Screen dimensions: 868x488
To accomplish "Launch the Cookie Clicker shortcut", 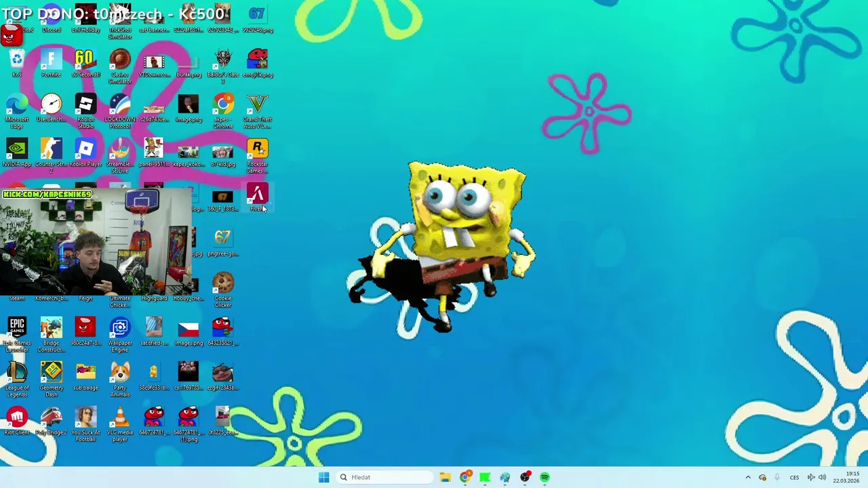I will click(x=223, y=291).
